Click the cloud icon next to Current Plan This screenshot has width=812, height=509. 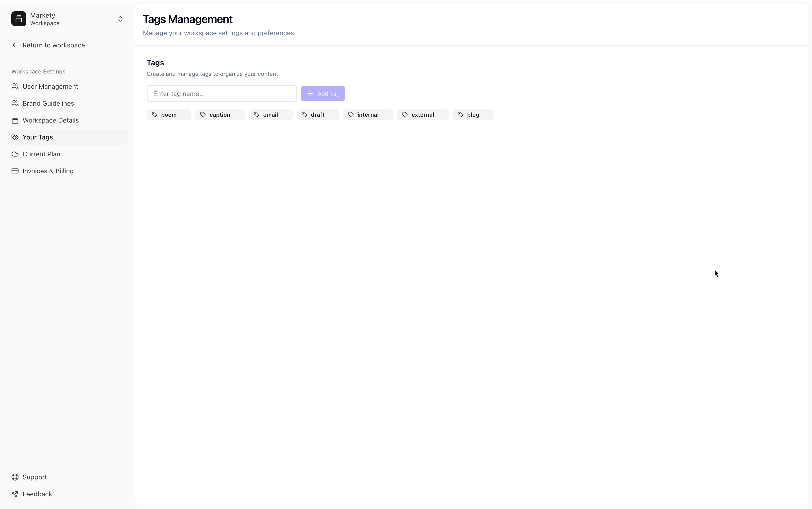15,154
